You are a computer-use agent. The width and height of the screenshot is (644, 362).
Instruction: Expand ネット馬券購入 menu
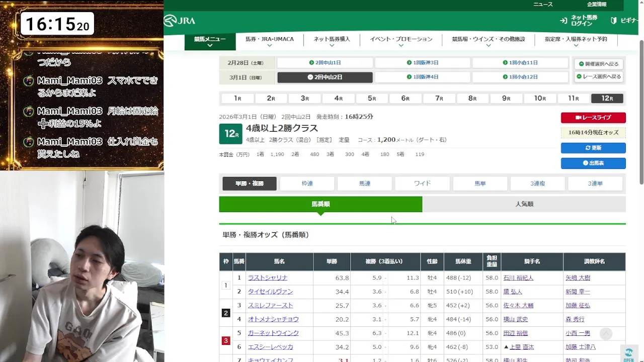[332, 42]
